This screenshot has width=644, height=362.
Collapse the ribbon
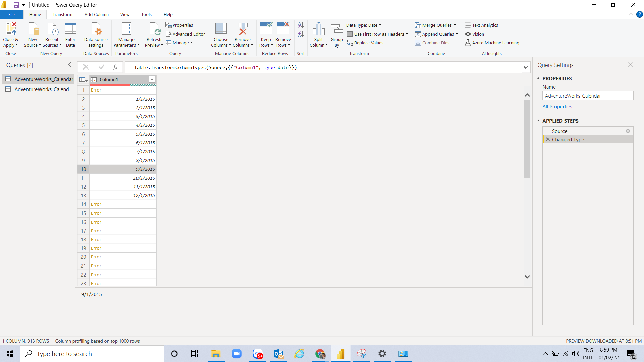click(631, 14)
